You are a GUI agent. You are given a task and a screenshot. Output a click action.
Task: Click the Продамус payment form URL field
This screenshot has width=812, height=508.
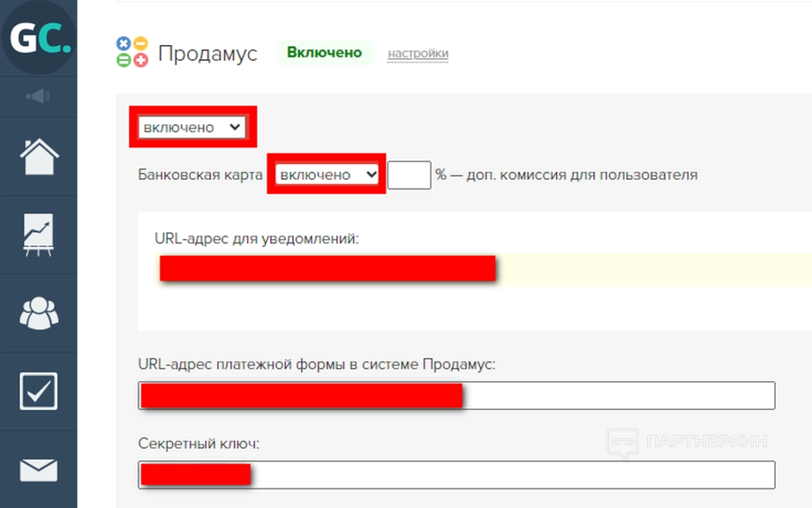coord(457,396)
